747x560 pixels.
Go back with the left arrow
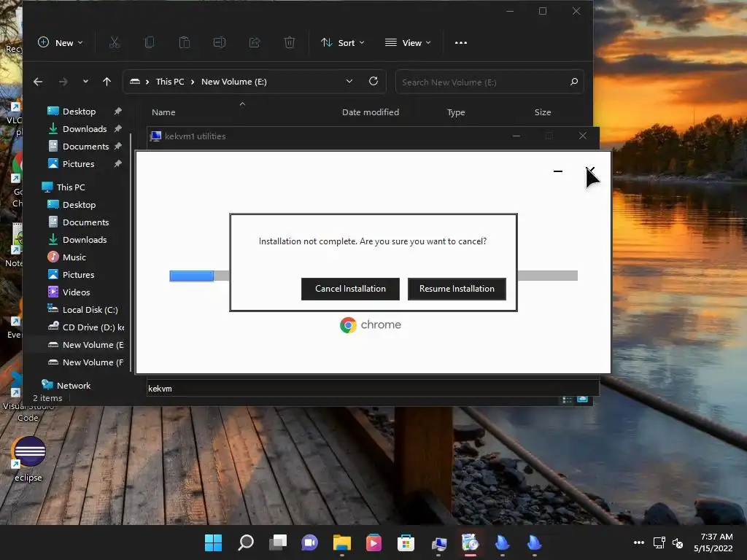(x=38, y=82)
